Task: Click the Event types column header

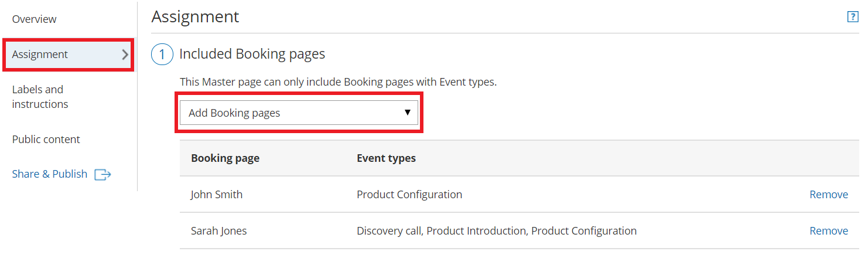Action: click(386, 158)
